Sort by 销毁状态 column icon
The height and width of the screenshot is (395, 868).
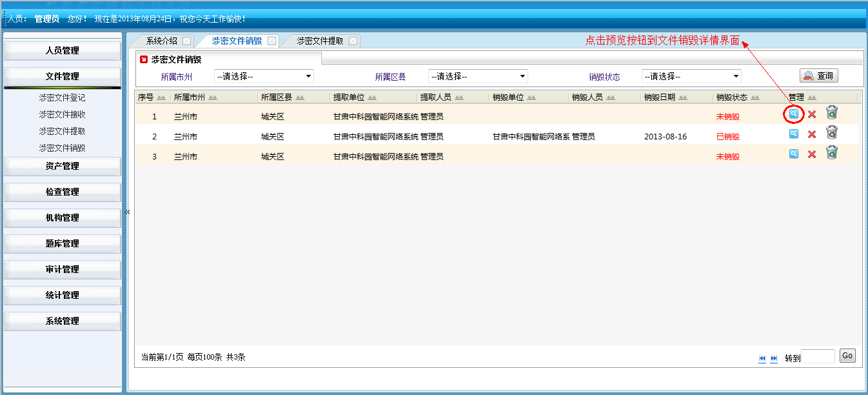click(755, 98)
